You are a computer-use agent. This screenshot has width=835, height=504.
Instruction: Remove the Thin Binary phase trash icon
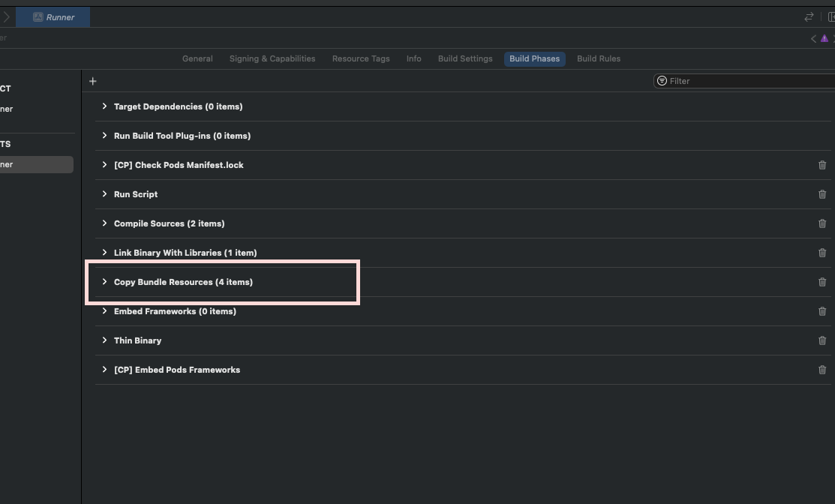click(821, 340)
